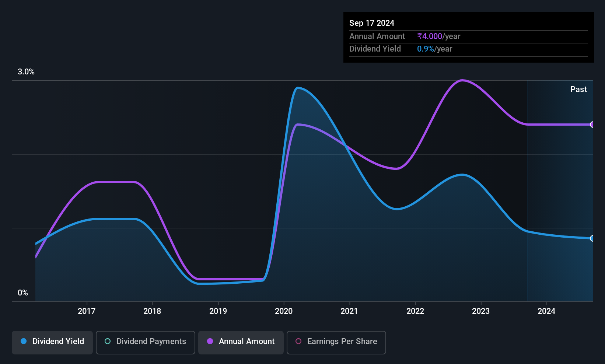Click the 0% y-axis label
This screenshot has width=605, height=364.
pyautogui.click(x=23, y=293)
